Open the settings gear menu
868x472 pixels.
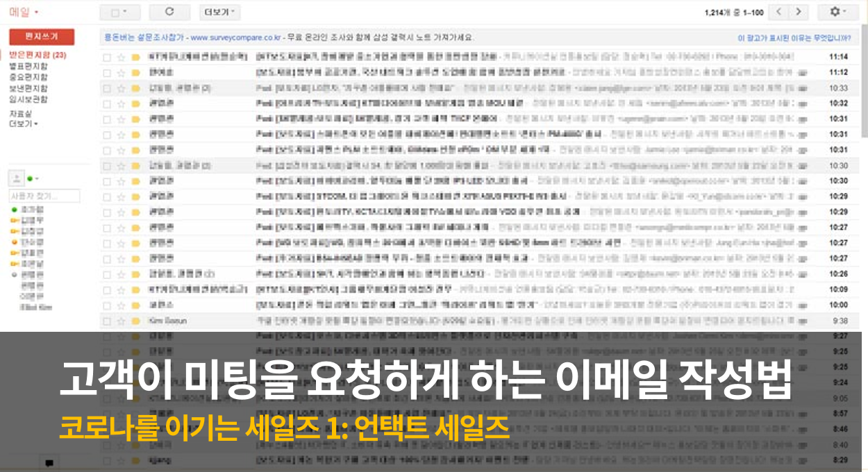click(837, 12)
